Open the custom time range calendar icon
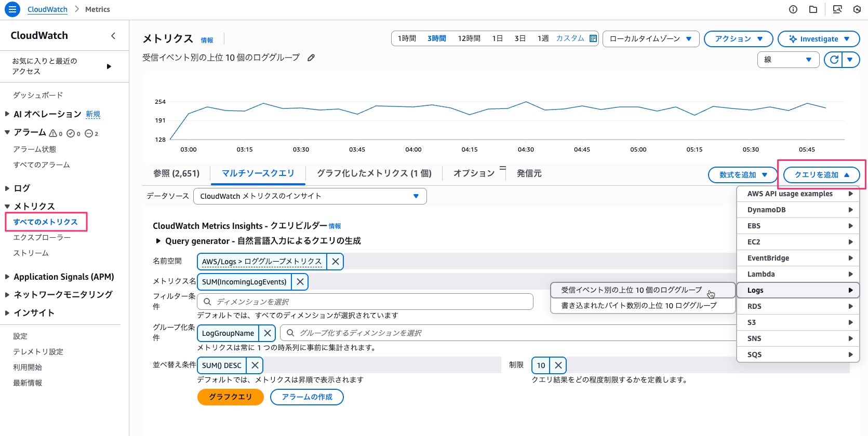 tap(593, 38)
